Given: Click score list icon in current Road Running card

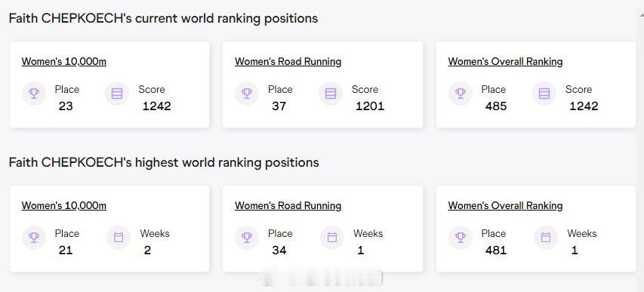Looking at the screenshot, I should pyautogui.click(x=331, y=94).
